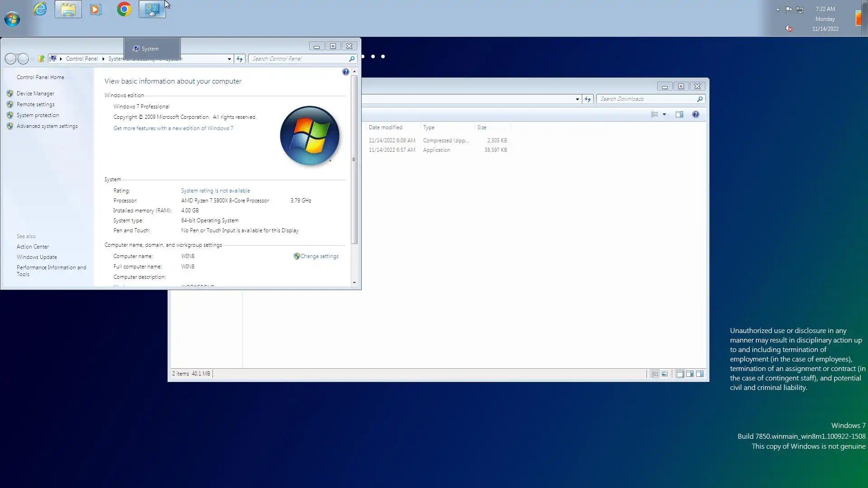Click the muted volume tray icon
The image size is (868, 488).
click(788, 28)
